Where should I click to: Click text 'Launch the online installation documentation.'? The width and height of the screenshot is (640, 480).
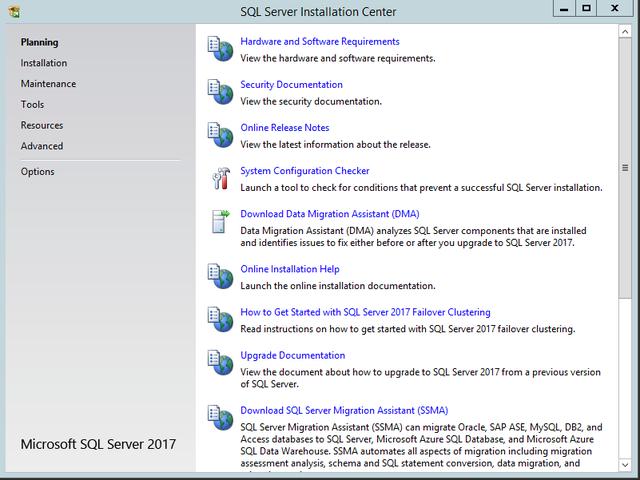[338, 286]
